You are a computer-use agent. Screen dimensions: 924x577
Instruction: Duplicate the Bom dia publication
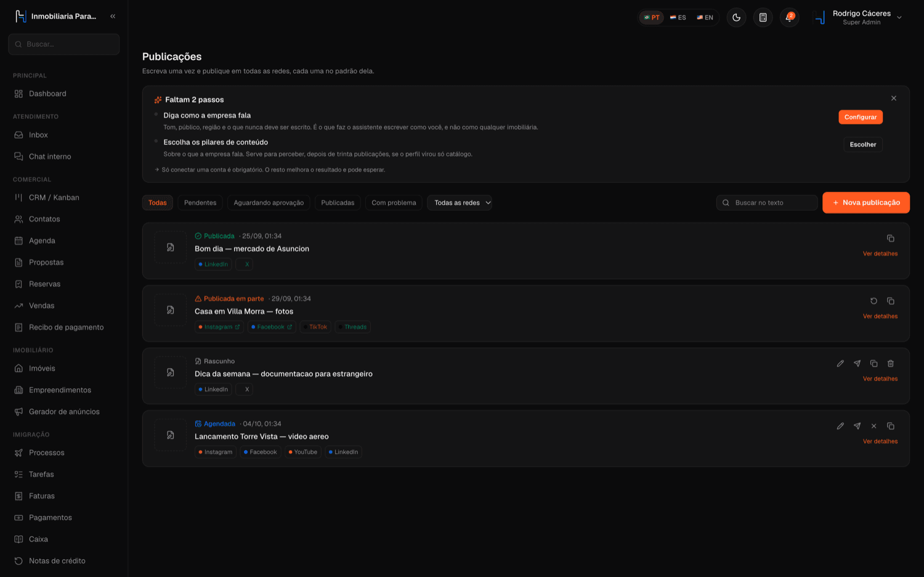(890, 238)
